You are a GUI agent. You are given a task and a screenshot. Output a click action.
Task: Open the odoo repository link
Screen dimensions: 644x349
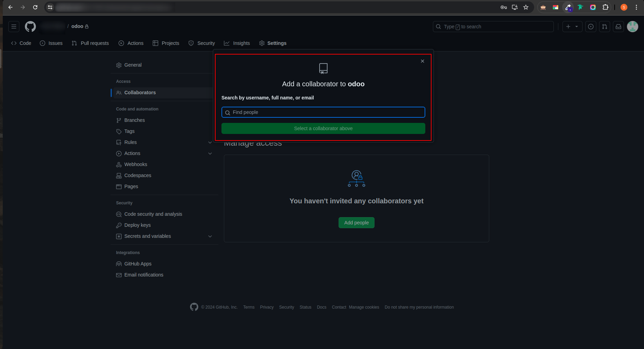pyautogui.click(x=77, y=27)
